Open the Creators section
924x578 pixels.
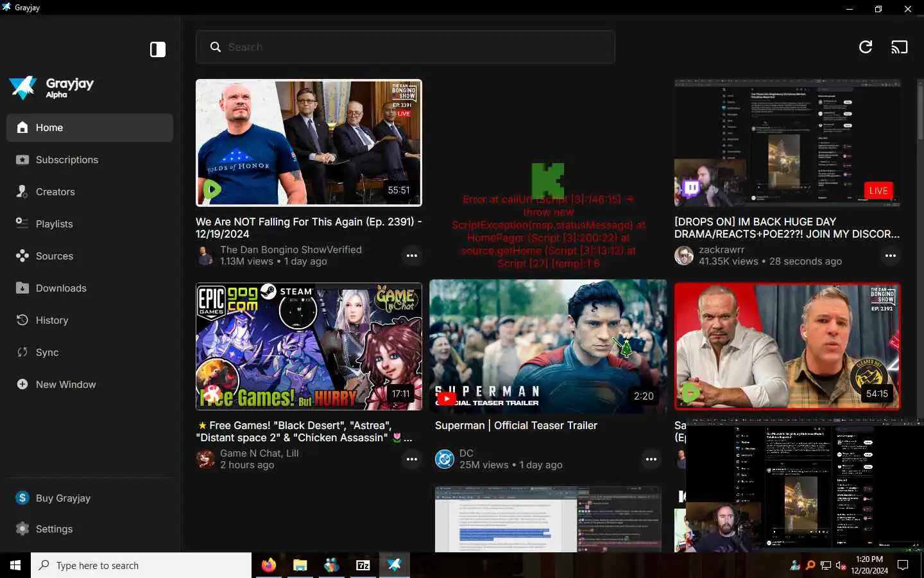(x=90, y=192)
